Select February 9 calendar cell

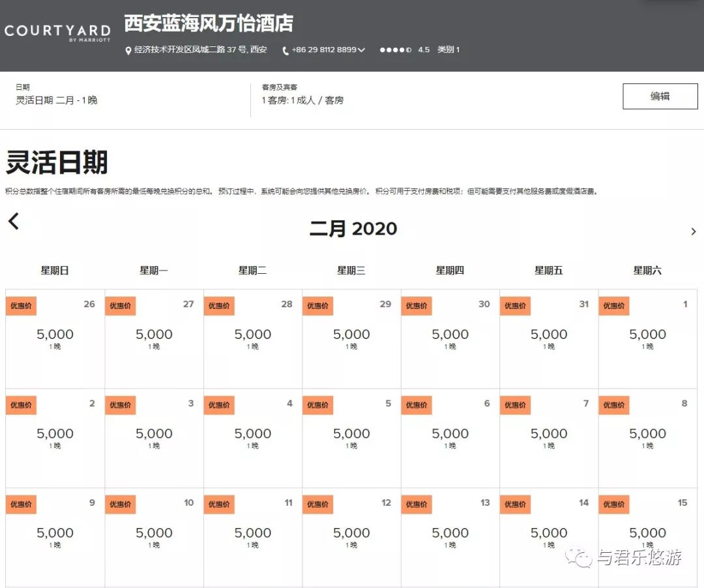coord(55,538)
